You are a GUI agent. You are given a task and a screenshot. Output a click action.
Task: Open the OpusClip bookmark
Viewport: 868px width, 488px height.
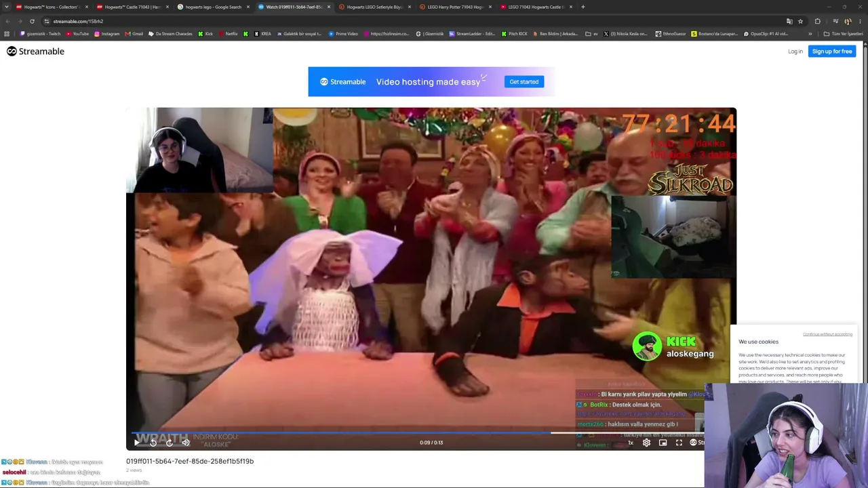[x=765, y=34]
